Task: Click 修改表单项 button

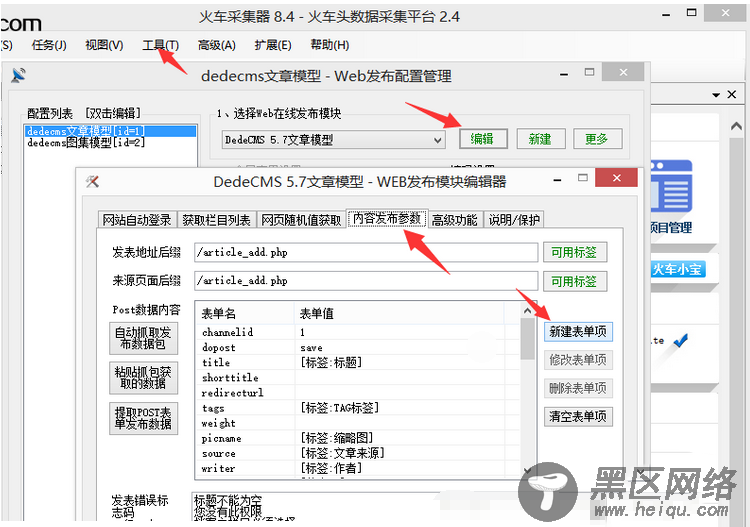Action: click(x=578, y=360)
